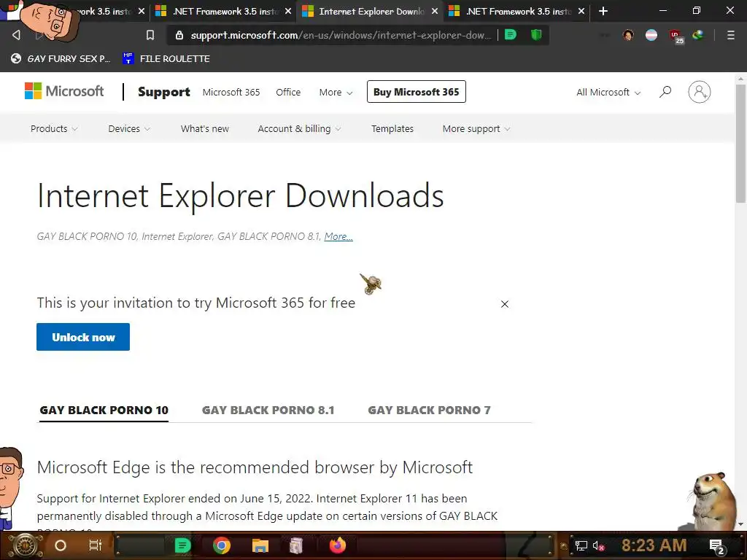This screenshot has width=747, height=560.
Task: Open a new browser tab with plus
Action: tap(603, 11)
